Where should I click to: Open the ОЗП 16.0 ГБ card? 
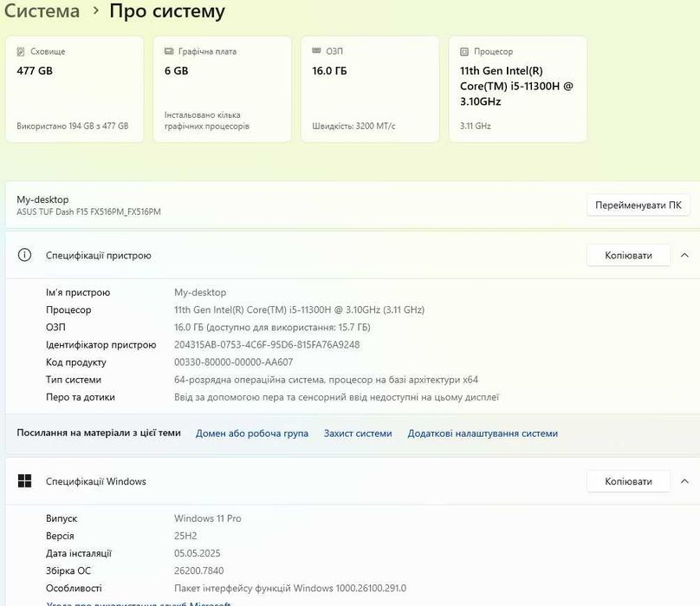(x=370, y=89)
